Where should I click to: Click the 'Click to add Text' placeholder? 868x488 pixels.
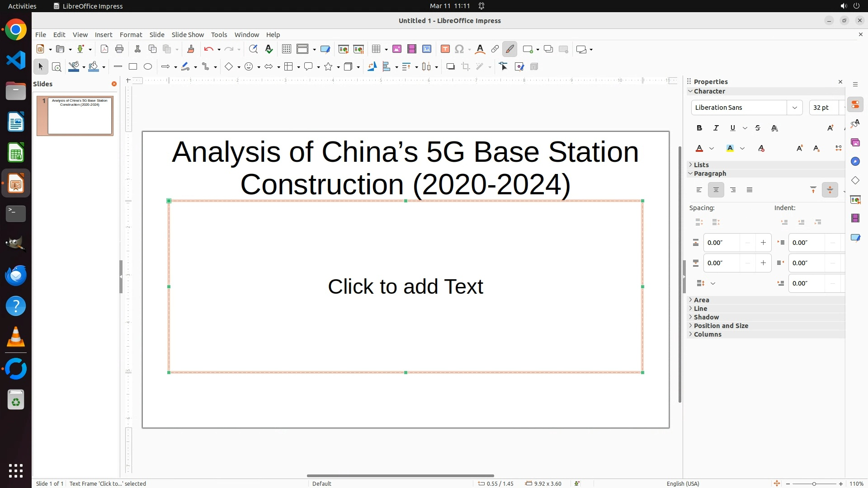point(405,286)
